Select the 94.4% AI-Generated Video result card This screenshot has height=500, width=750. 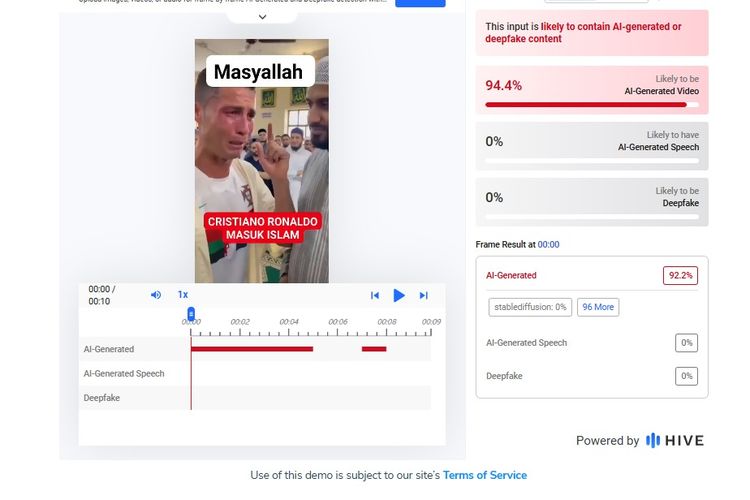[592, 90]
